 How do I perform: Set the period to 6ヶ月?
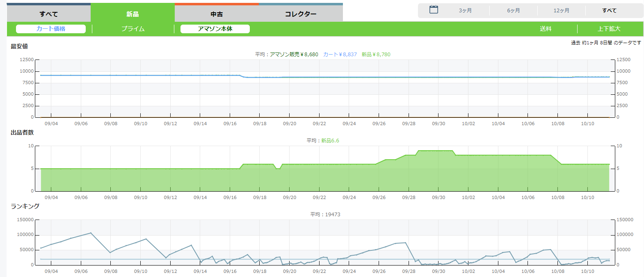pyautogui.click(x=513, y=11)
